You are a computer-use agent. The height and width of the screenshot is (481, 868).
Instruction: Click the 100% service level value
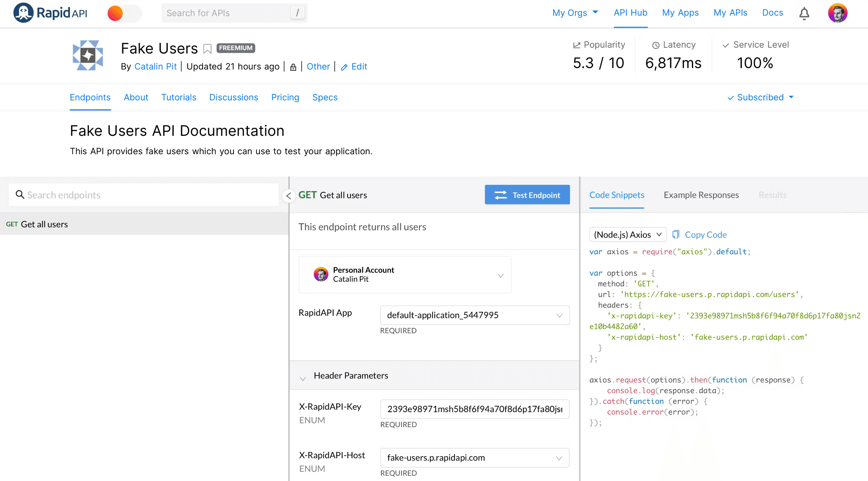coord(755,63)
